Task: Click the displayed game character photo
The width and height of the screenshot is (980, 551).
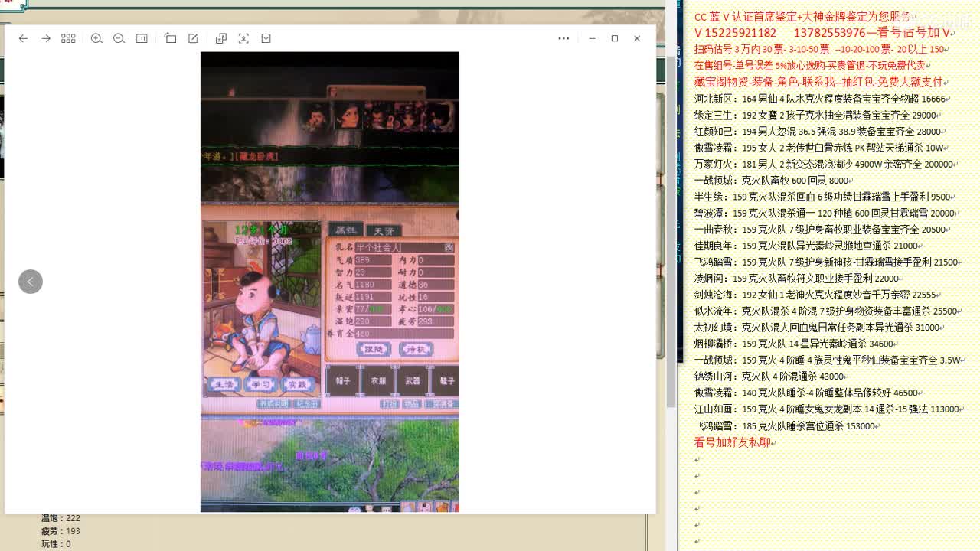Action: [x=330, y=282]
